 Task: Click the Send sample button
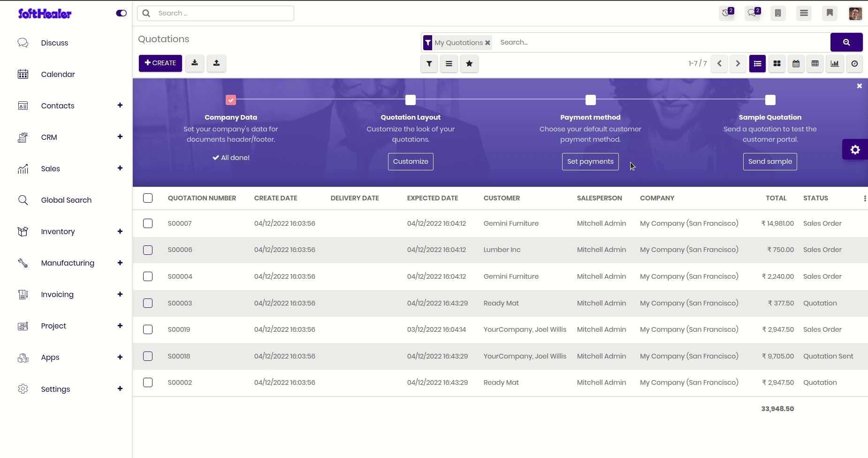(770, 161)
